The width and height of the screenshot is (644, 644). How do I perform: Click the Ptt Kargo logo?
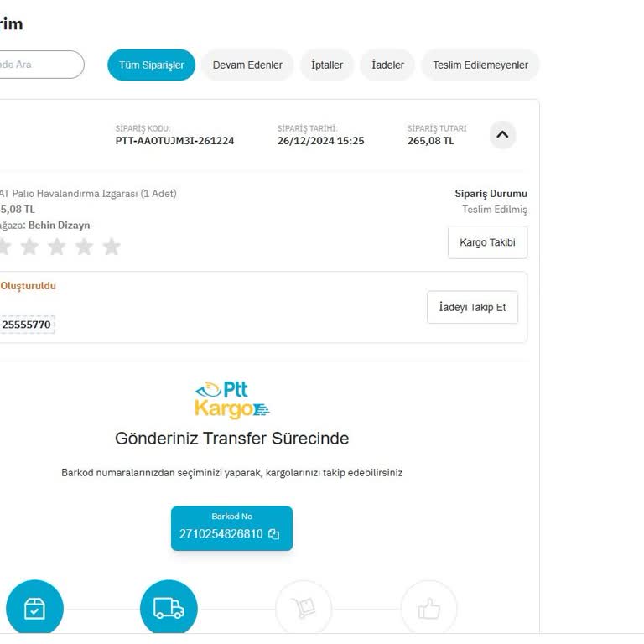pos(232,400)
